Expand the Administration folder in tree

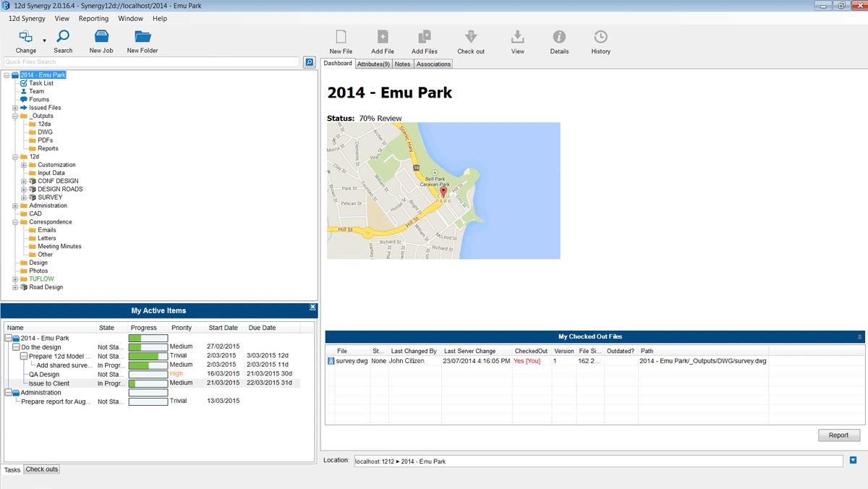tap(15, 205)
